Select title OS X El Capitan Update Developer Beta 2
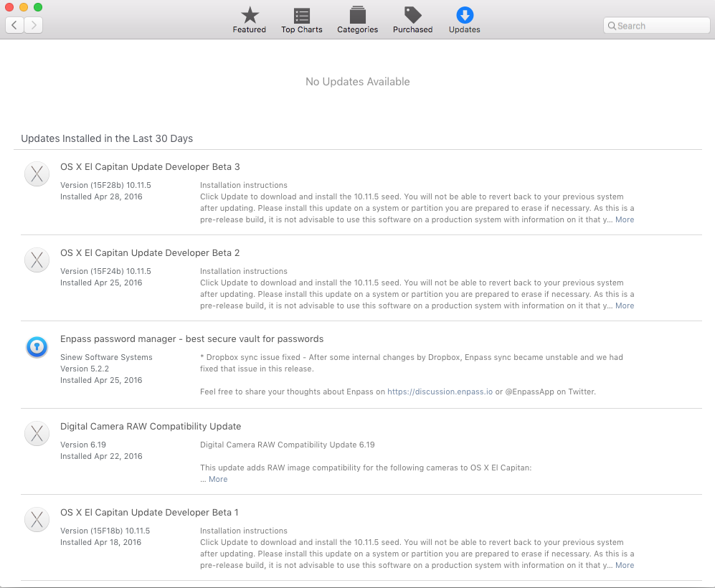This screenshot has height=588, width=715. pyautogui.click(x=150, y=253)
